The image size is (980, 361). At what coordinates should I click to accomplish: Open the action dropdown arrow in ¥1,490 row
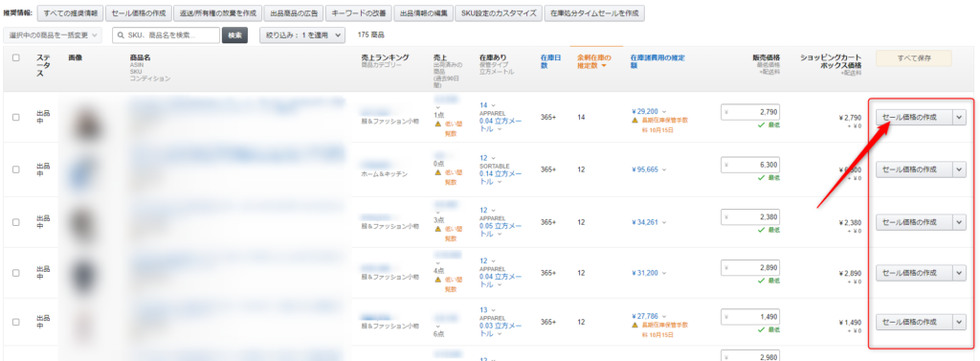(x=959, y=322)
